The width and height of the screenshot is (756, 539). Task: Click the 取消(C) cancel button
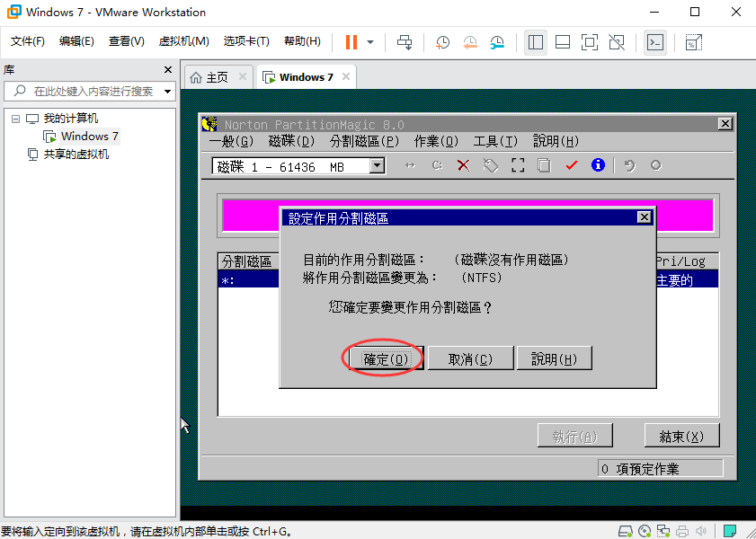coord(470,358)
